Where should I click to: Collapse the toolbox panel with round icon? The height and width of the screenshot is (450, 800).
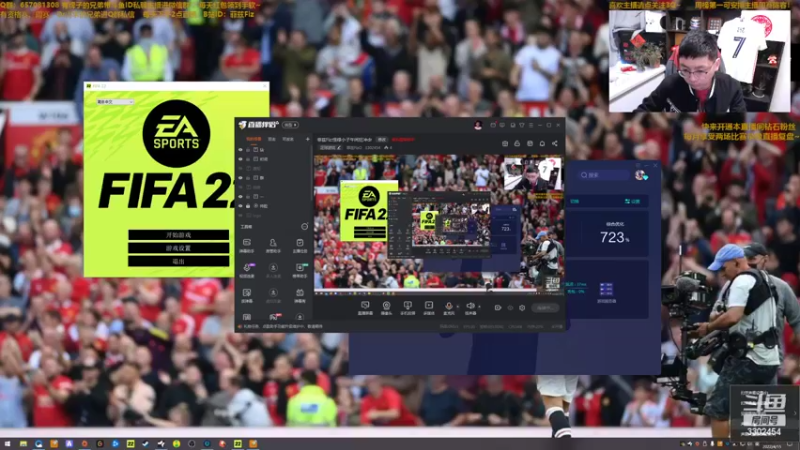[x=305, y=226]
